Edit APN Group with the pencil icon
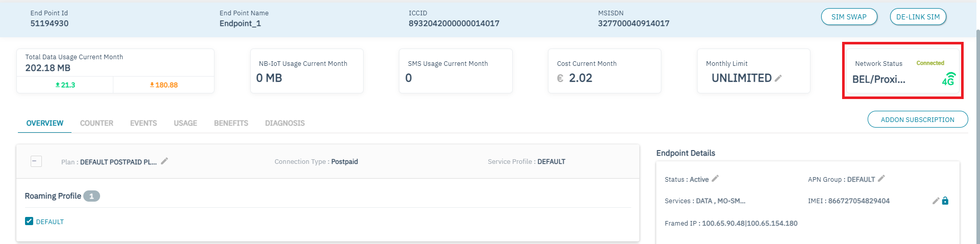Viewport: 980px width, 244px height. [881, 179]
